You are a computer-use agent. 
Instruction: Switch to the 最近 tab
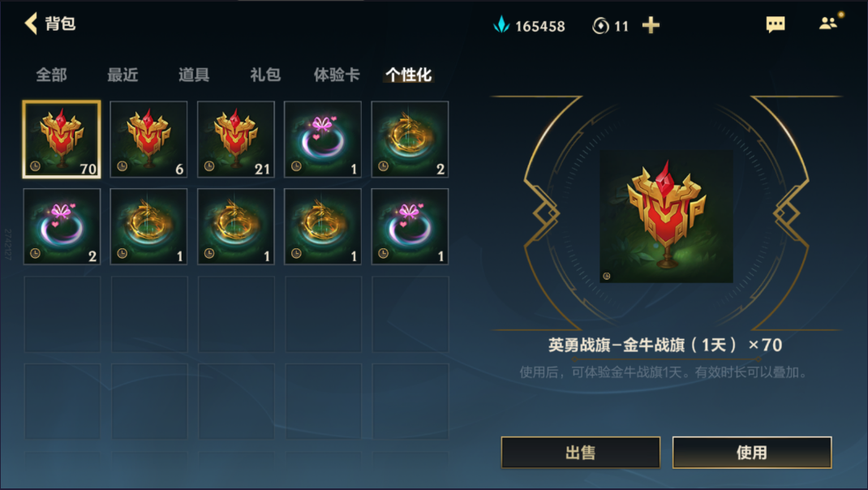[122, 75]
